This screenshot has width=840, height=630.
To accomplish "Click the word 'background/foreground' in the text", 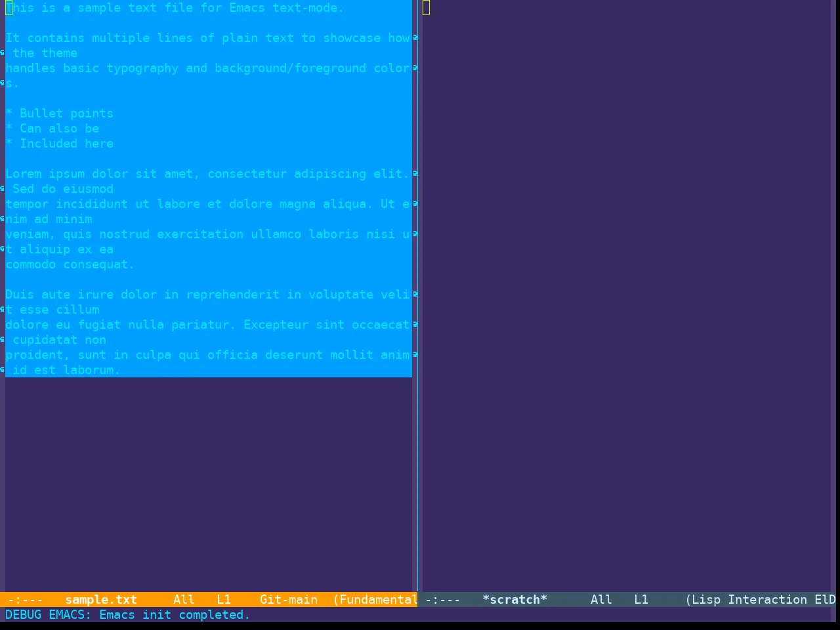I will 290,68.
